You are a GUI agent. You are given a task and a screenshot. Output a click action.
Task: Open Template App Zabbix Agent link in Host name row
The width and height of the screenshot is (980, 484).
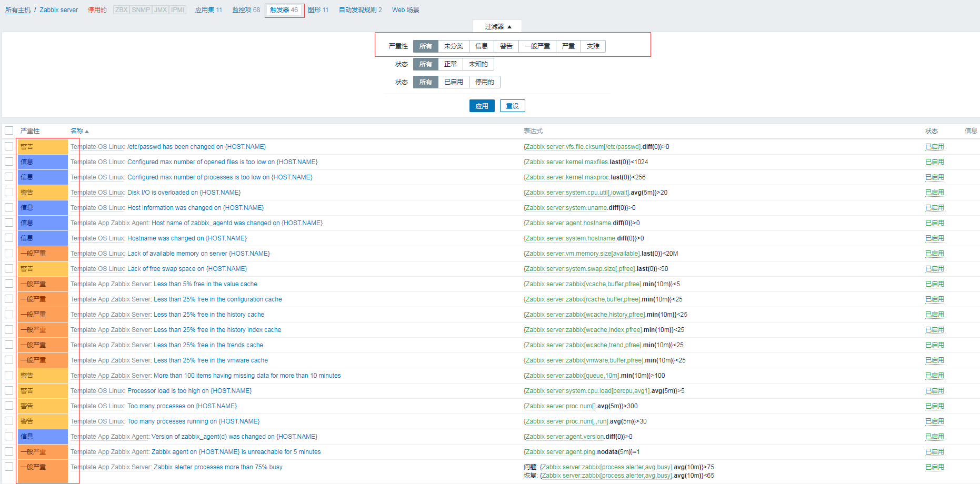[110, 223]
